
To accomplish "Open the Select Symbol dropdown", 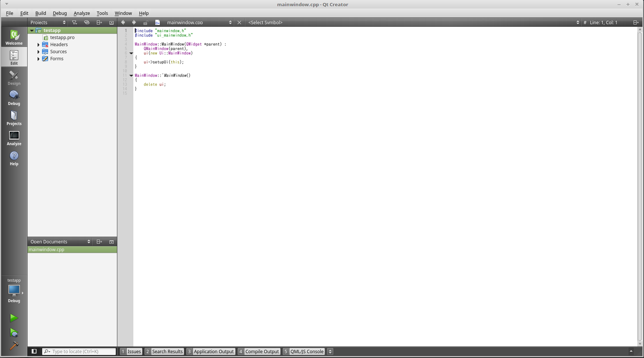I will click(413, 22).
